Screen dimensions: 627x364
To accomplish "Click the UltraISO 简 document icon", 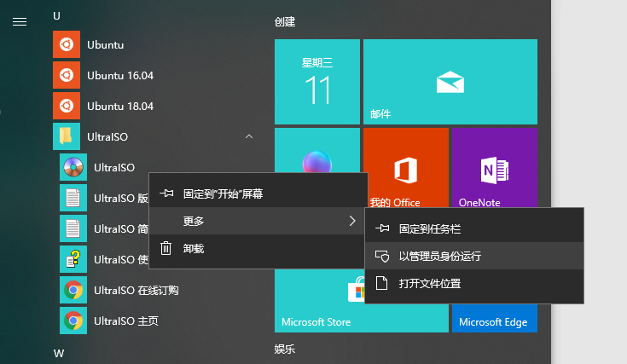I will [x=73, y=229].
